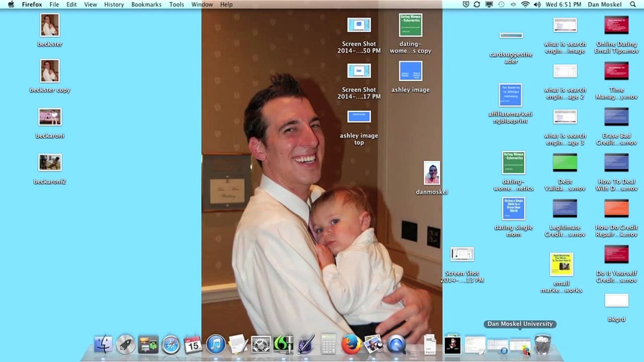Open Safari compass icon in Dock

(x=171, y=344)
